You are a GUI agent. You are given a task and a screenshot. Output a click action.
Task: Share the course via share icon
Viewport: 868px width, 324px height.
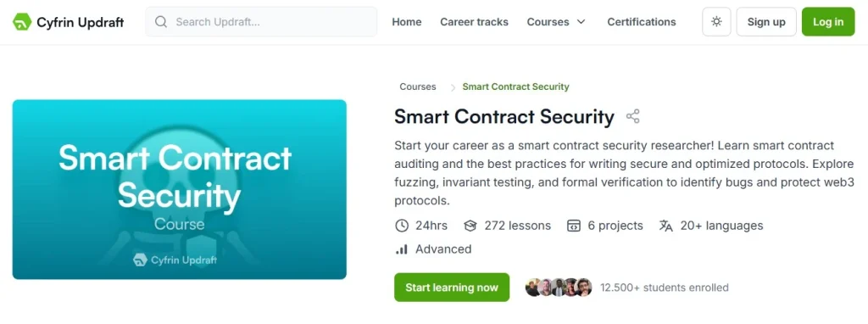[632, 116]
